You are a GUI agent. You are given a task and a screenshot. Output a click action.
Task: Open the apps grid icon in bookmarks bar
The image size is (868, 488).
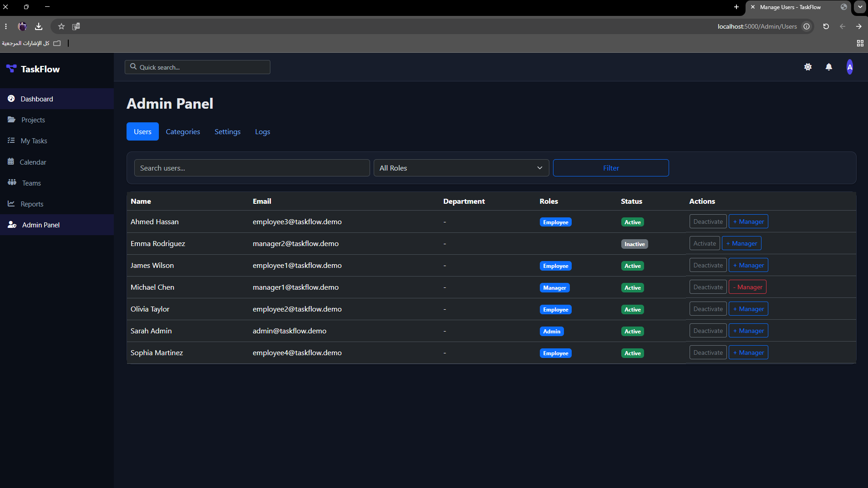click(x=860, y=43)
